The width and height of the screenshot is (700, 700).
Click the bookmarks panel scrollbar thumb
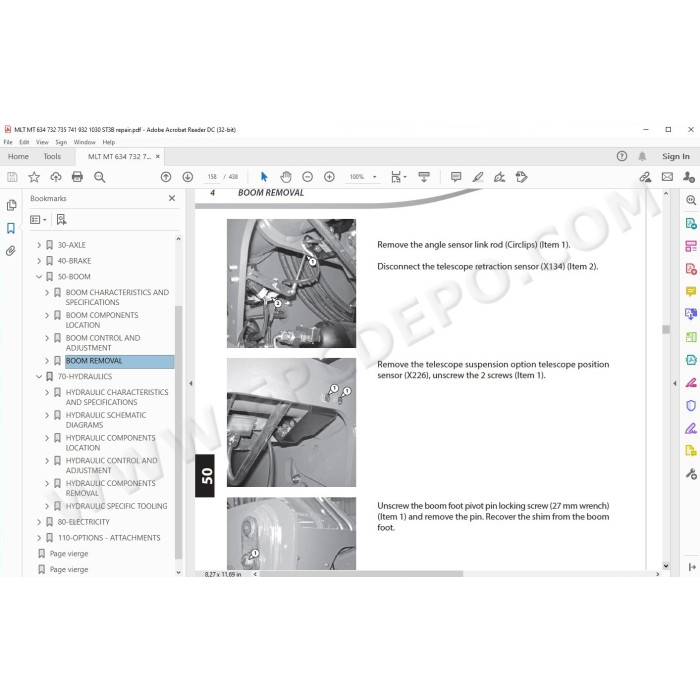178,433
